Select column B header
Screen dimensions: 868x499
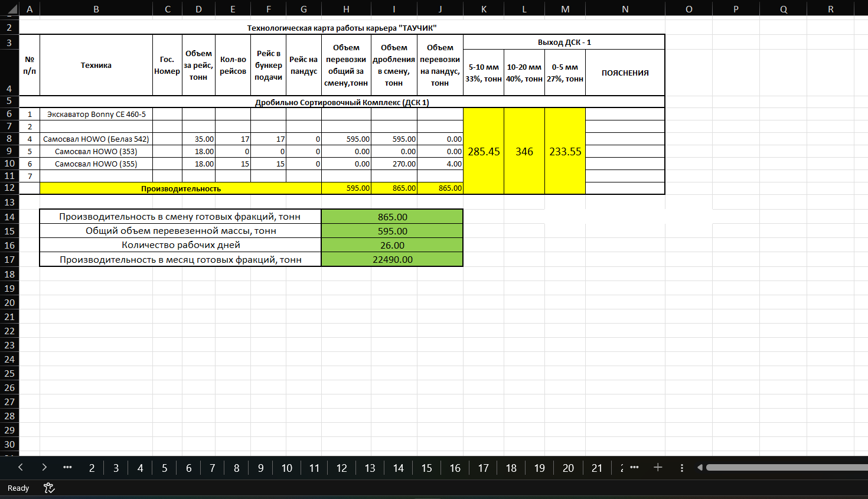[96, 9]
